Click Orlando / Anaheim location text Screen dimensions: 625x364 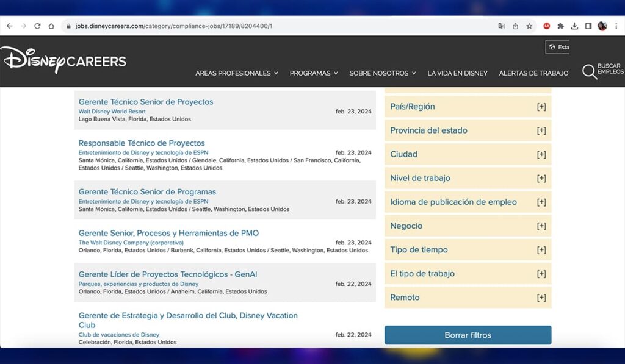pyautogui.click(x=173, y=291)
